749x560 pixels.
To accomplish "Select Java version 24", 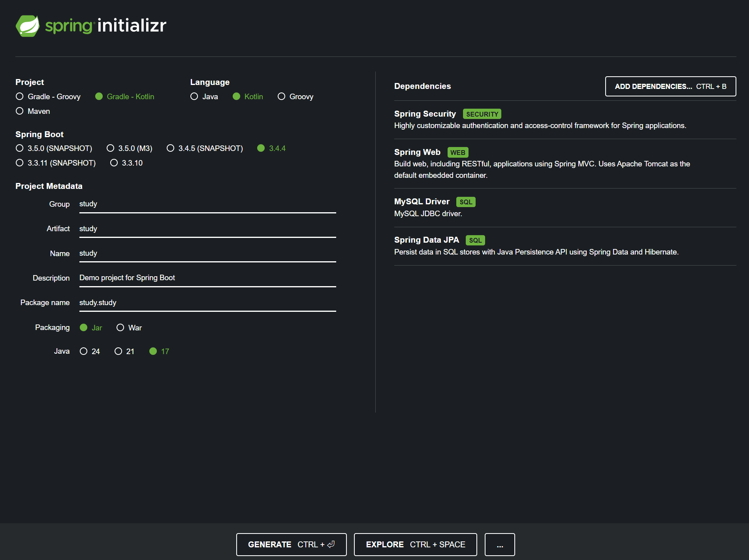I will point(90,351).
